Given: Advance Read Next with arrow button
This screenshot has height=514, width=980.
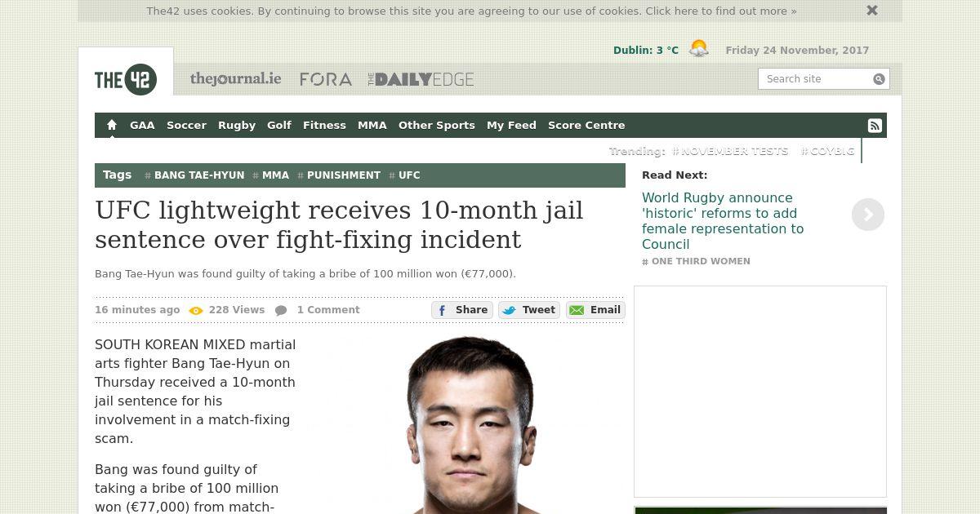Looking at the screenshot, I should click(x=868, y=215).
